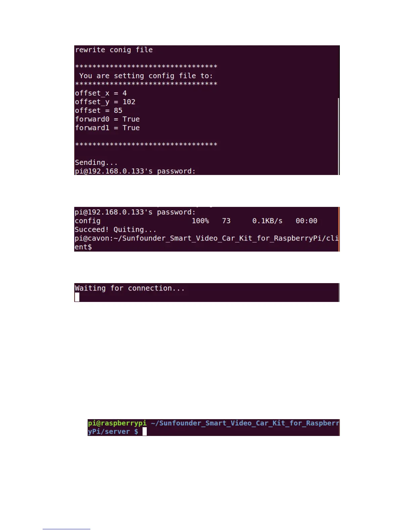
Task: Click the second terminal's password prompt
Action: pyautogui.click(x=135, y=212)
